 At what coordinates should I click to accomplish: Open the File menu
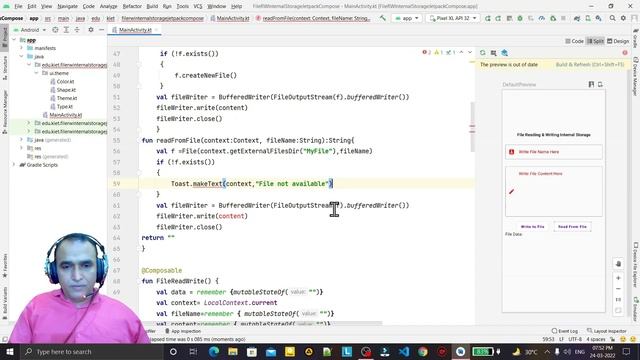tap(18, 6)
